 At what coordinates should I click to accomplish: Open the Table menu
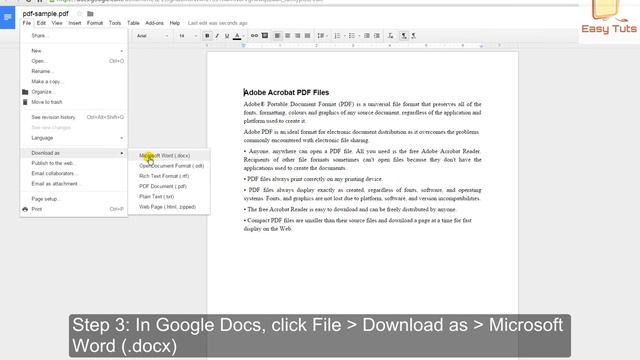click(133, 23)
